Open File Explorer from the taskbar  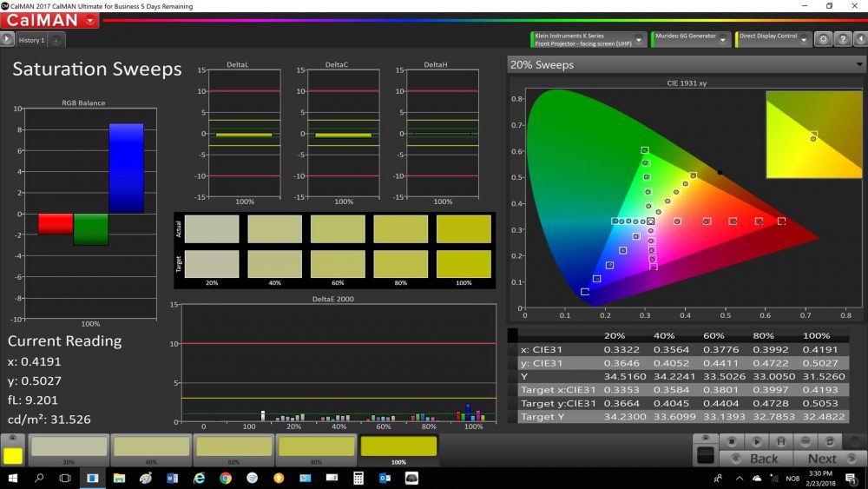(119, 478)
